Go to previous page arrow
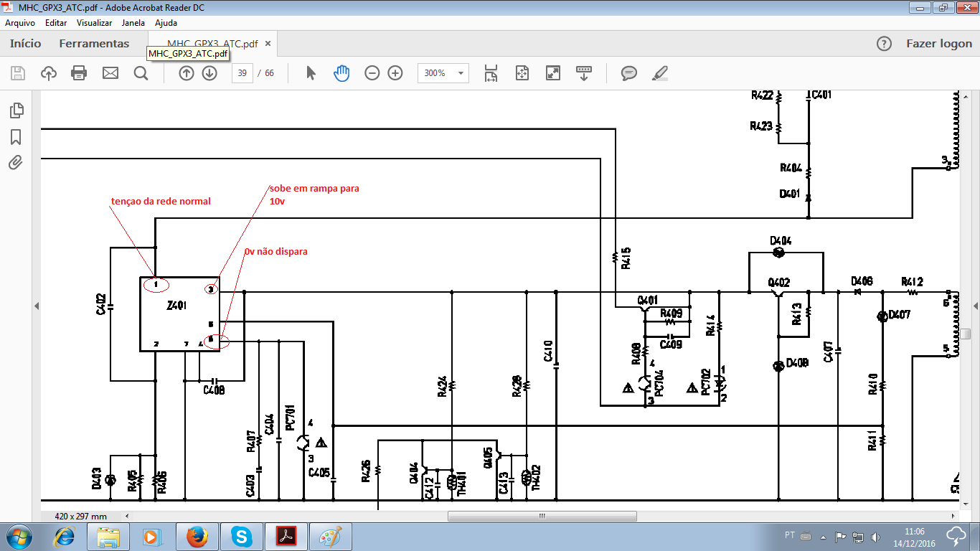The height and width of the screenshot is (551, 980). click(x=187, y=73)
